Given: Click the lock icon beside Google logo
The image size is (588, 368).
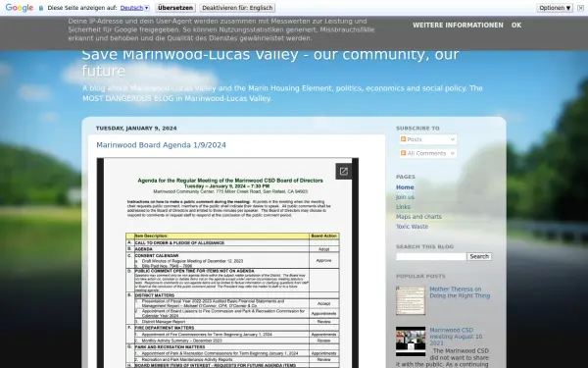Looking at the screenshot, I should tap(41, 8).
